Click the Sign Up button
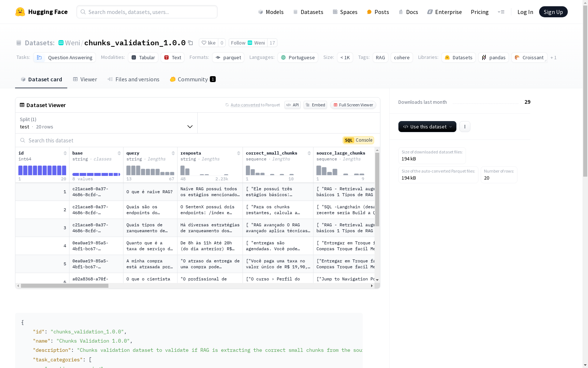Viewport: 588px width, 368px height. pos(553,12)
